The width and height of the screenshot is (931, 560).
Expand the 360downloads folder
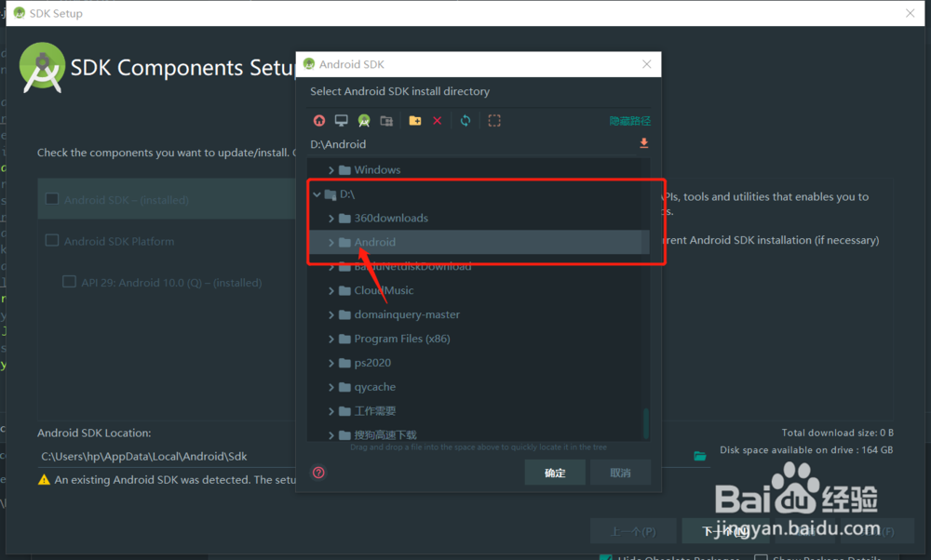coord(331,219)
